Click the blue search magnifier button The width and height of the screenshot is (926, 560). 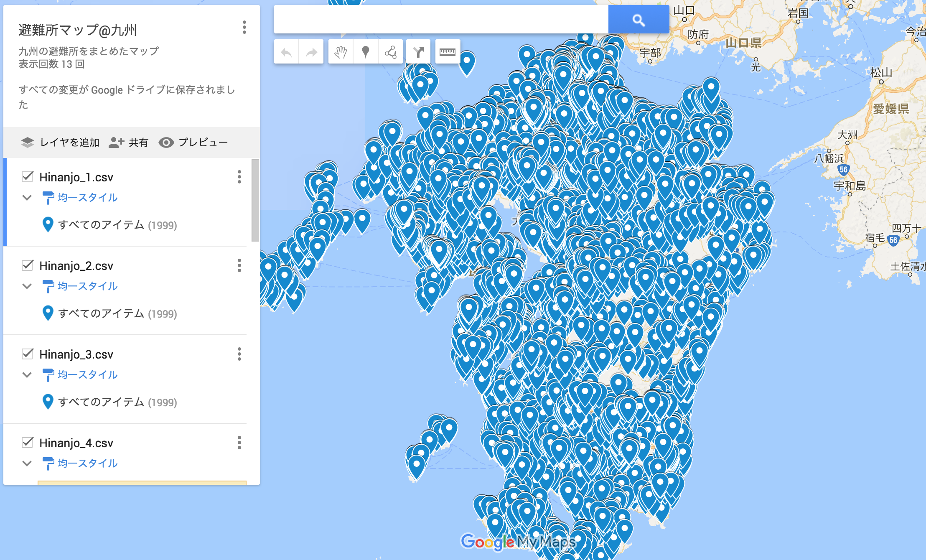(x=639, y=20)
